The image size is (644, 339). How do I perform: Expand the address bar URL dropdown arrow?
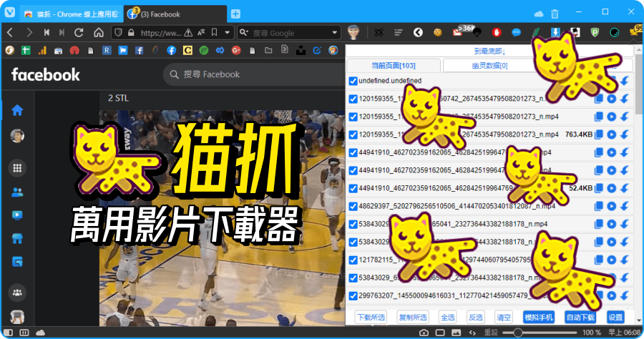click(x=227, y=32)
